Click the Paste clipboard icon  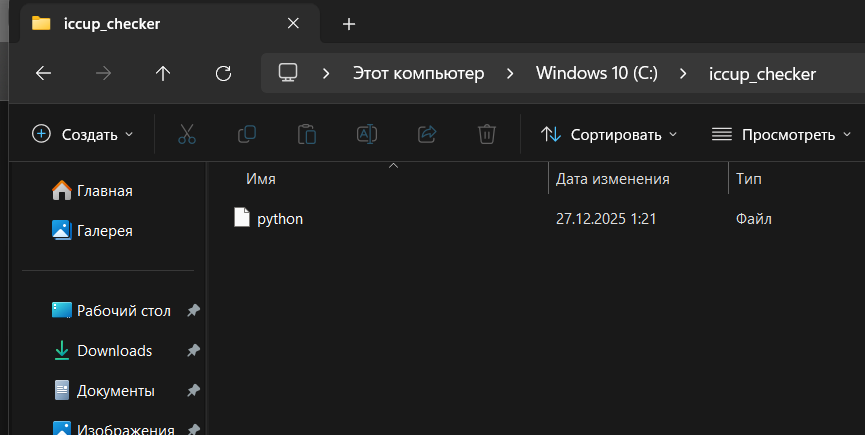coord(307,134)
